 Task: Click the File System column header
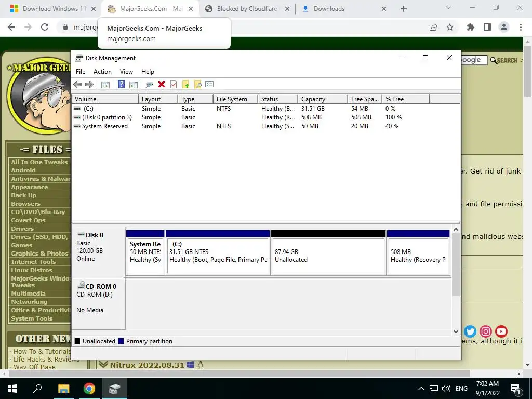[235, 99]
